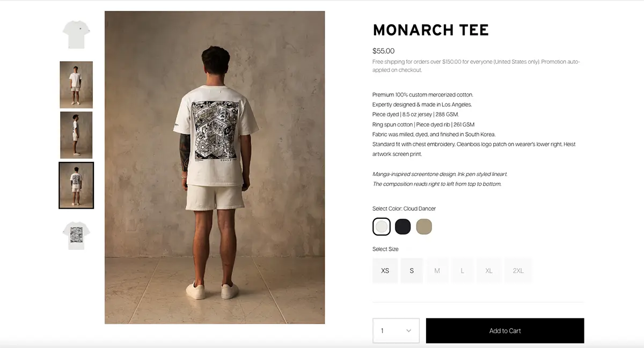This screenshot has width=644, height=348.
Task: Select the model back-view thumbnail
Action: pyautogui.click(x=76, y=185)
